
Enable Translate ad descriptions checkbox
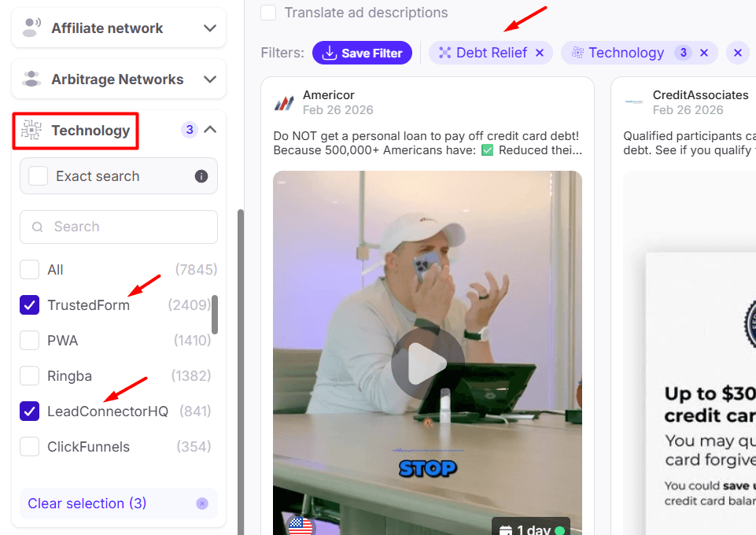pos(268,13)
